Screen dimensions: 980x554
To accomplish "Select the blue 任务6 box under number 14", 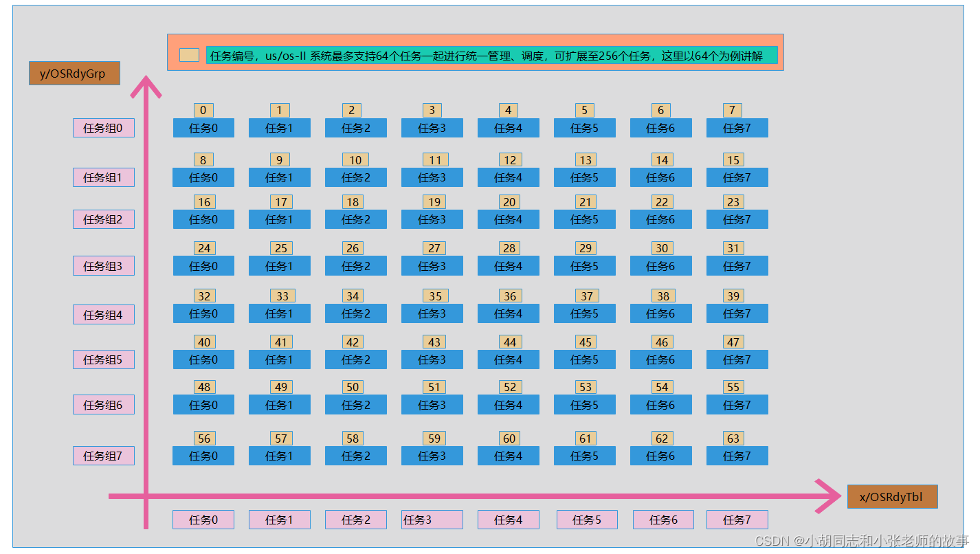I will pyautogui.click(x=661, y=177).
